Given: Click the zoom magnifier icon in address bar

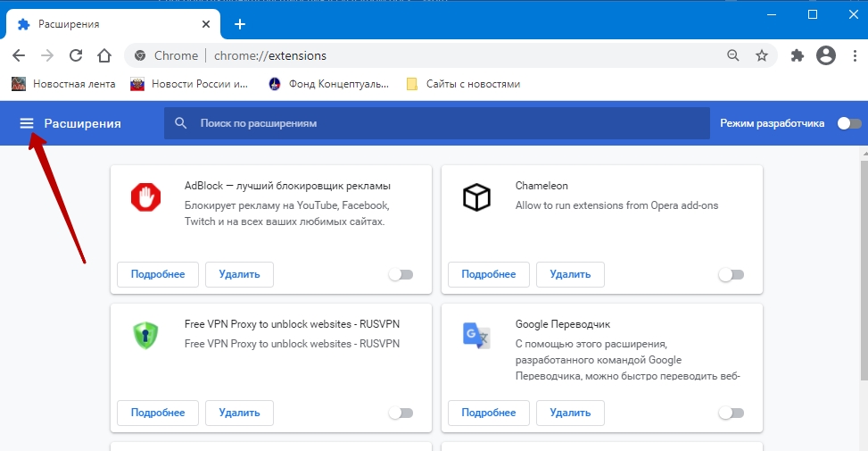Looking at the screenshot, I should 732,55.
